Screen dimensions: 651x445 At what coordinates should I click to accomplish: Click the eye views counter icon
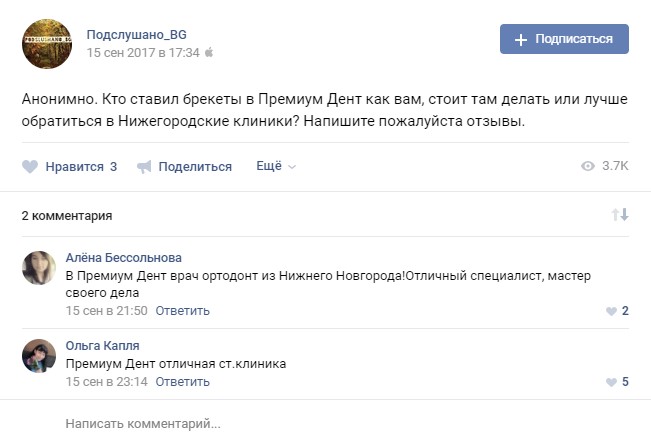tap(588, 166)
